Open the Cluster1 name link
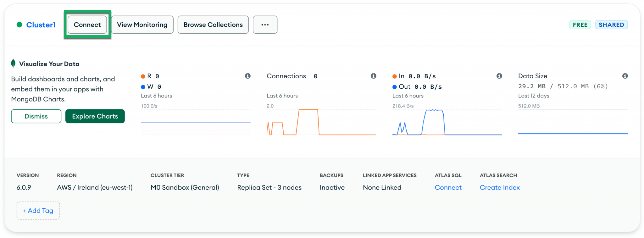The width and height of the screenshot is (644, 238). click(x=41, y=25)
